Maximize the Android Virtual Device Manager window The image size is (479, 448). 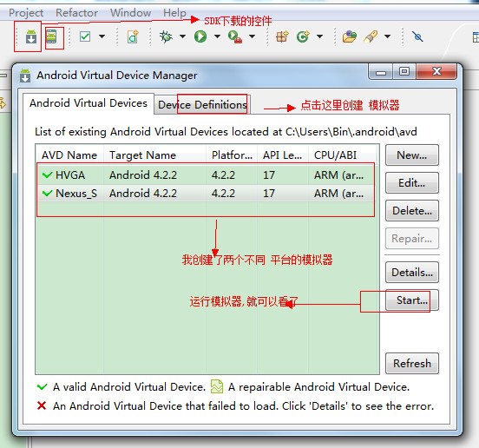pyautogui.click(x=404, y=72)
